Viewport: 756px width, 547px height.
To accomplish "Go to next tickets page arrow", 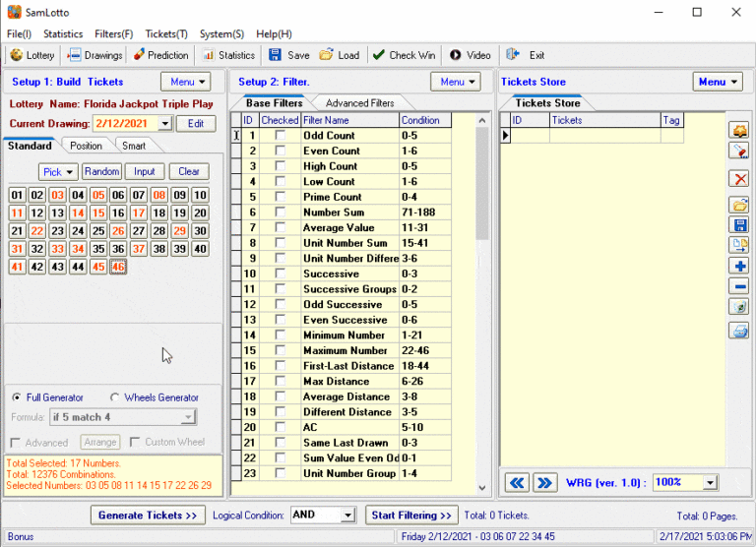I will [544, 483].
